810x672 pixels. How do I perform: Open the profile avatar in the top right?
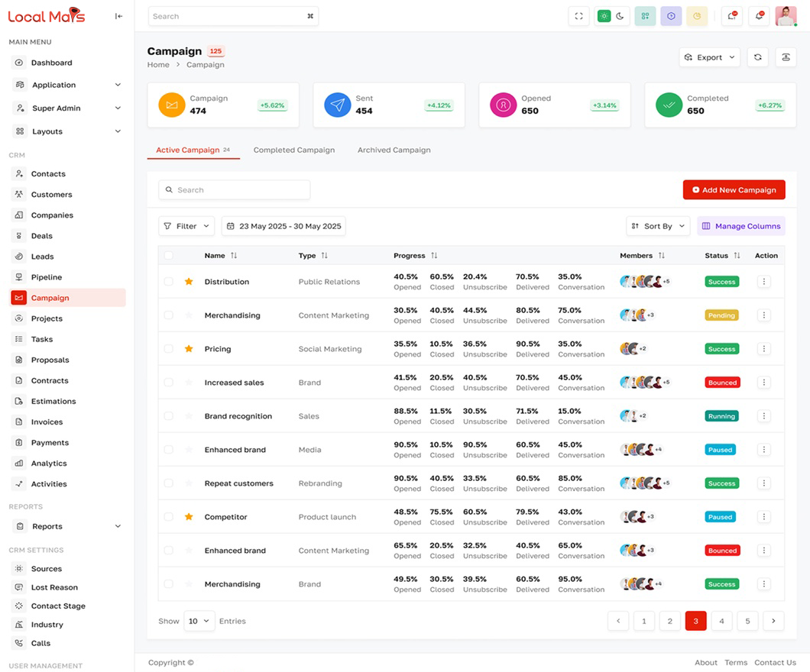[x=786, y=16]
